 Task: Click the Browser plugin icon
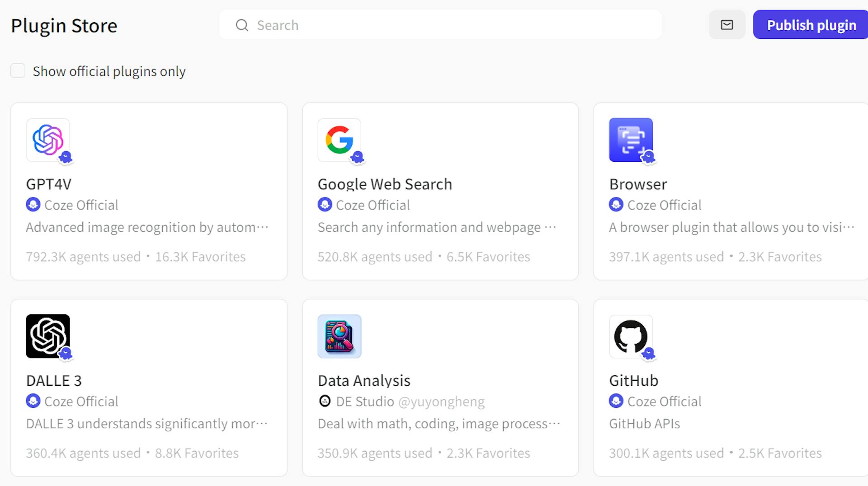coord(631,140)
